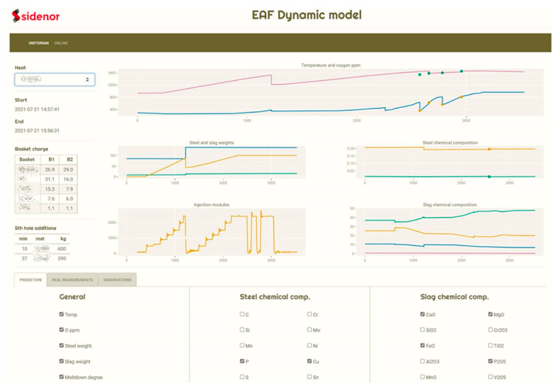Toggle the FeO slag checkbox off
The height and width of the screenshot is (392, 559).
point(422,345)
